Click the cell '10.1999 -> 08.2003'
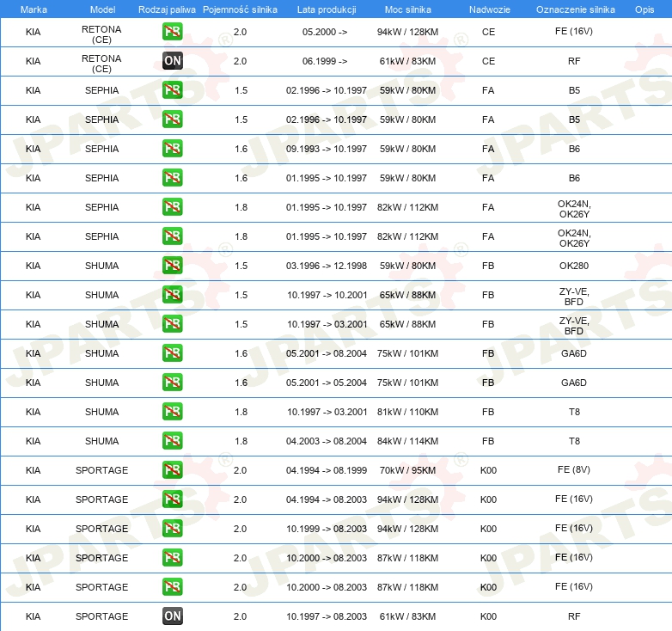The image size is (672, 631). [327, 529]
